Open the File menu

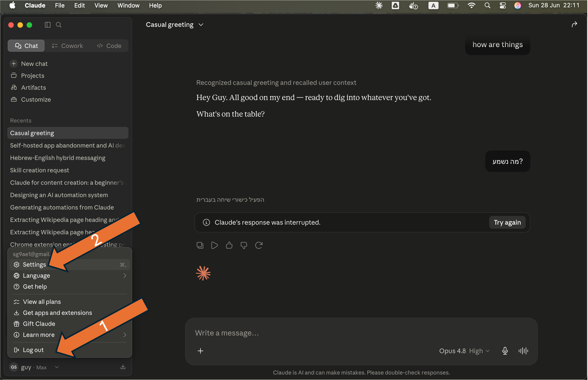tap(60, 5)
